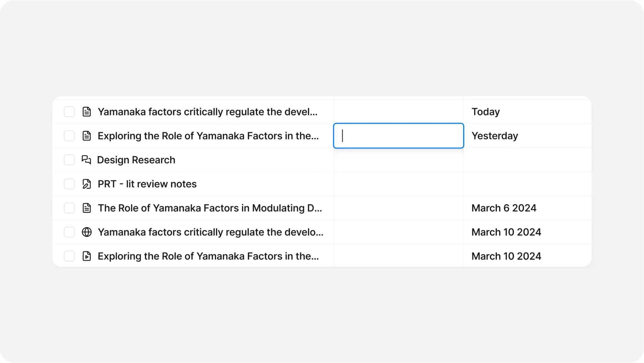This screenshot has width=644, height=363.
Task: Check the checkbox for 'Design Research'
Action: click(69, 160)
